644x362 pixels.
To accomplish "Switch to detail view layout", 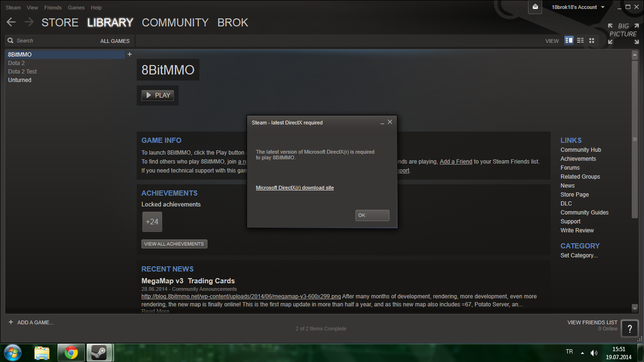I will click(x=569, y=41).
